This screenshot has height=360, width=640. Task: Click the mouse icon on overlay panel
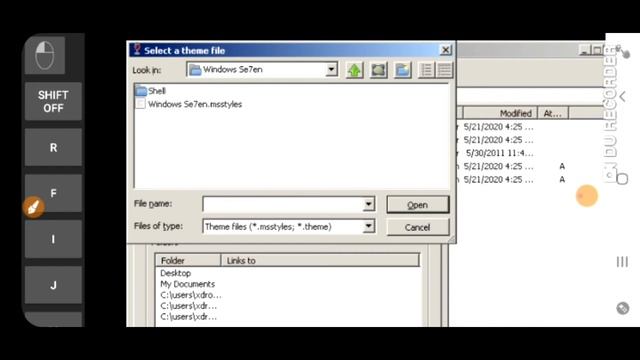coord(44,56)
